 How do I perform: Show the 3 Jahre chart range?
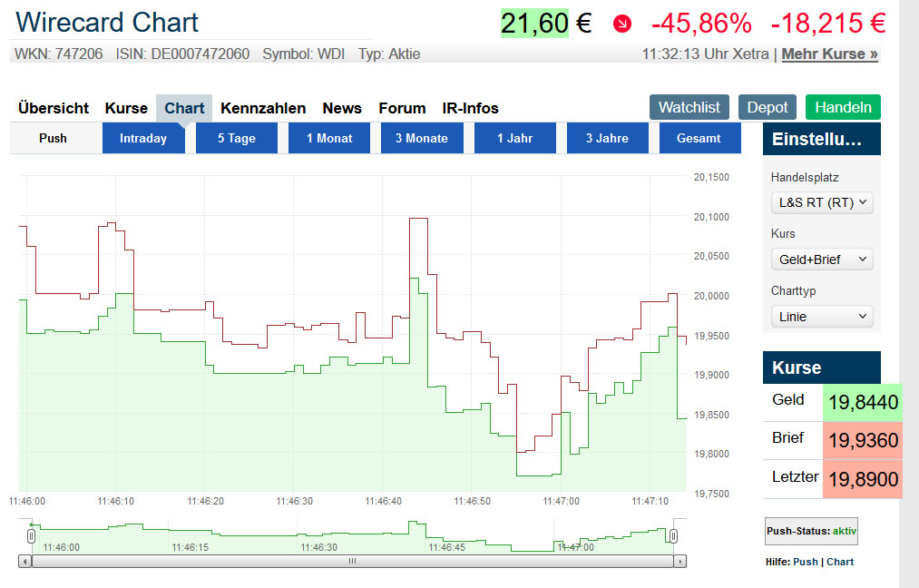point(607,138)
